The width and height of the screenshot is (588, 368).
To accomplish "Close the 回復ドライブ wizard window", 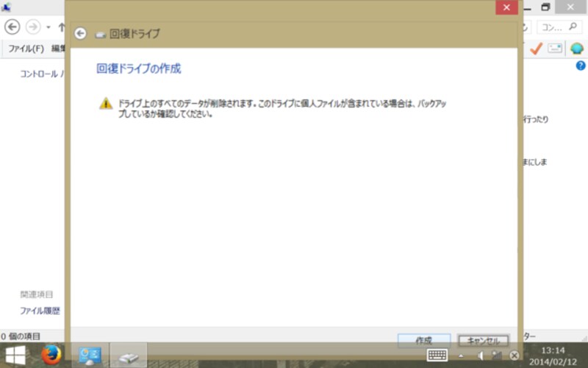I will [x=506, y=7].
